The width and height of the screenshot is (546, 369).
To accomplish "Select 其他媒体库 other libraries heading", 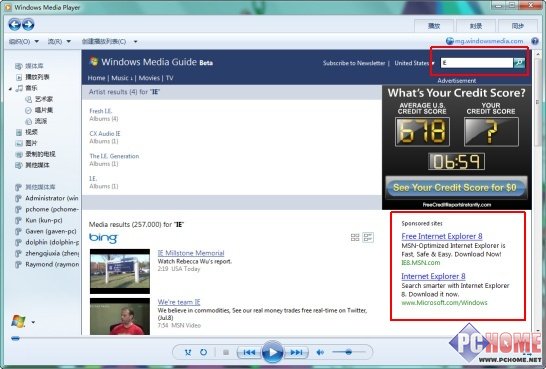I will click(40, 187).
